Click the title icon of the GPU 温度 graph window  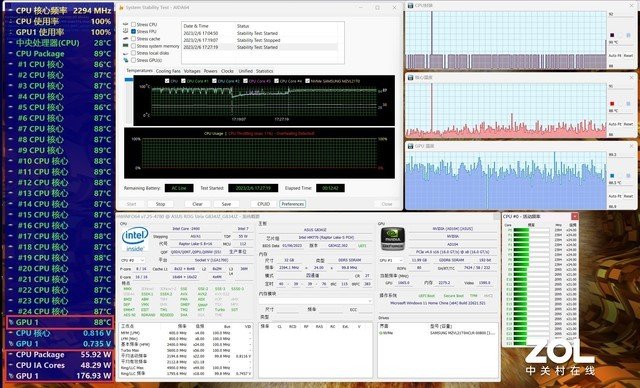click(x=411, y=146)
